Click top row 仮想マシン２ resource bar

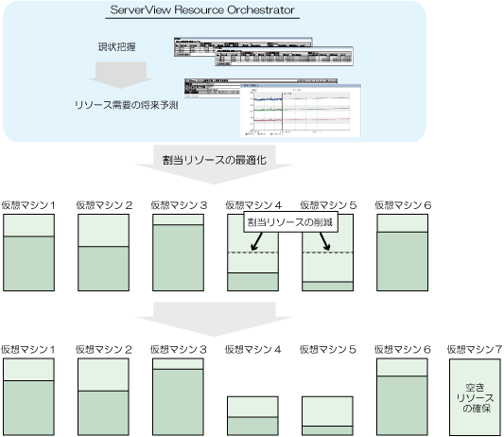pos(103,253)
